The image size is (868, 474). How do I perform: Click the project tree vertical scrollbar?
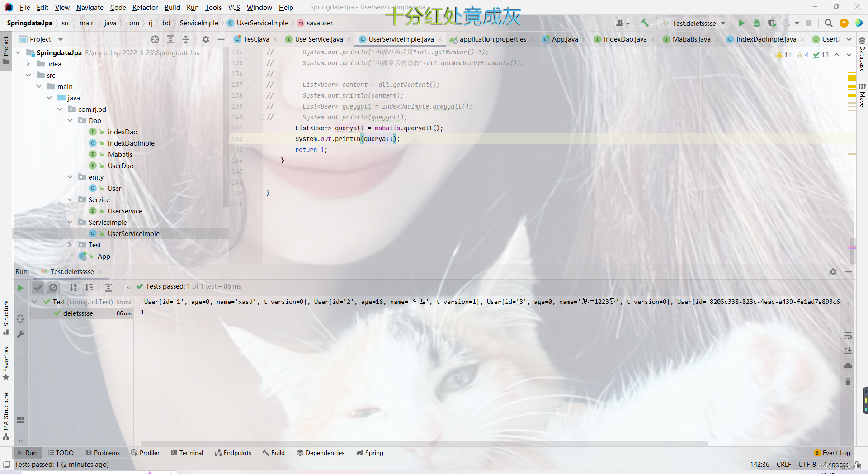[226, 127]
